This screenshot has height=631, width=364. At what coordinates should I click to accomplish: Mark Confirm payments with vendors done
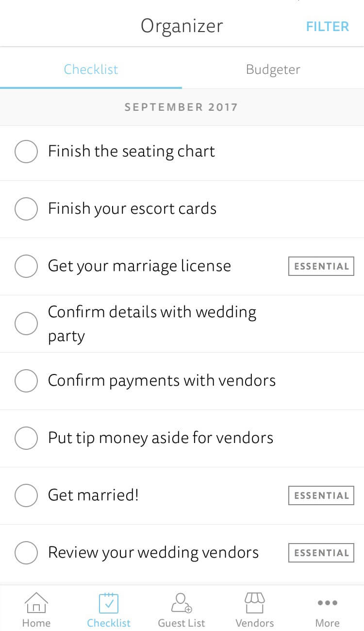[x=26, y=381]
